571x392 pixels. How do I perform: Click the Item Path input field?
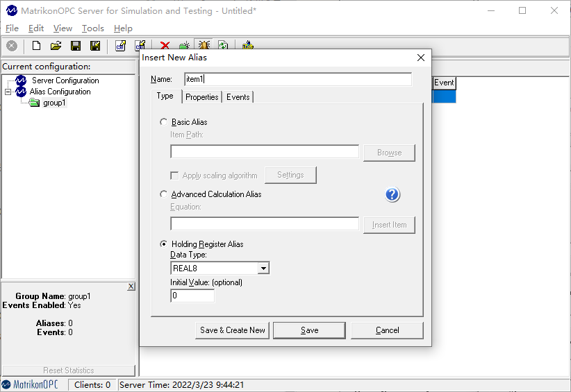[x=265, y=152]
